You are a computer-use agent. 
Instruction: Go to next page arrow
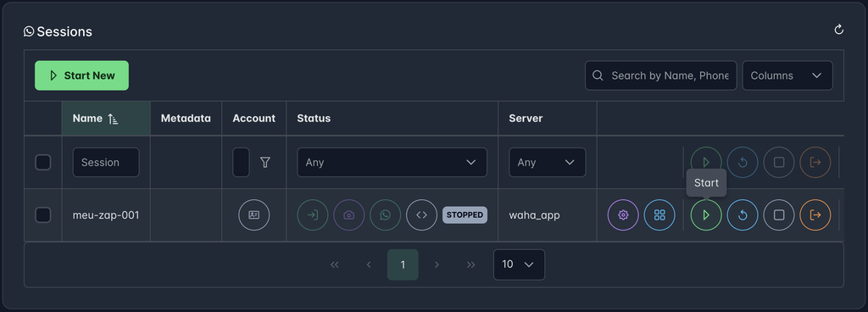click(437, 265)
